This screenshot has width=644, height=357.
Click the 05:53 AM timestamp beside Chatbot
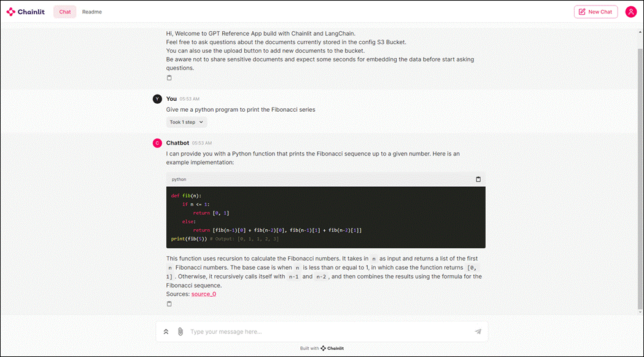(x=201, y=143)
